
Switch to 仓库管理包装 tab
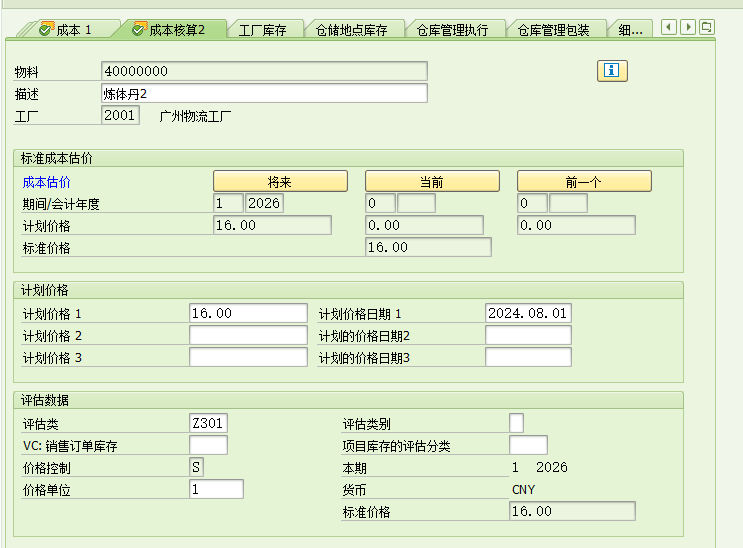pos(553,30)
